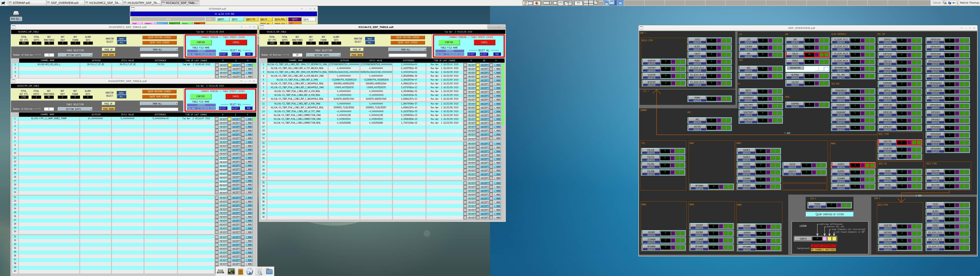The image size is (980, 276).
Task: Click <ACCEPT for row 3 in H1CALCS table
Action: 484,73
